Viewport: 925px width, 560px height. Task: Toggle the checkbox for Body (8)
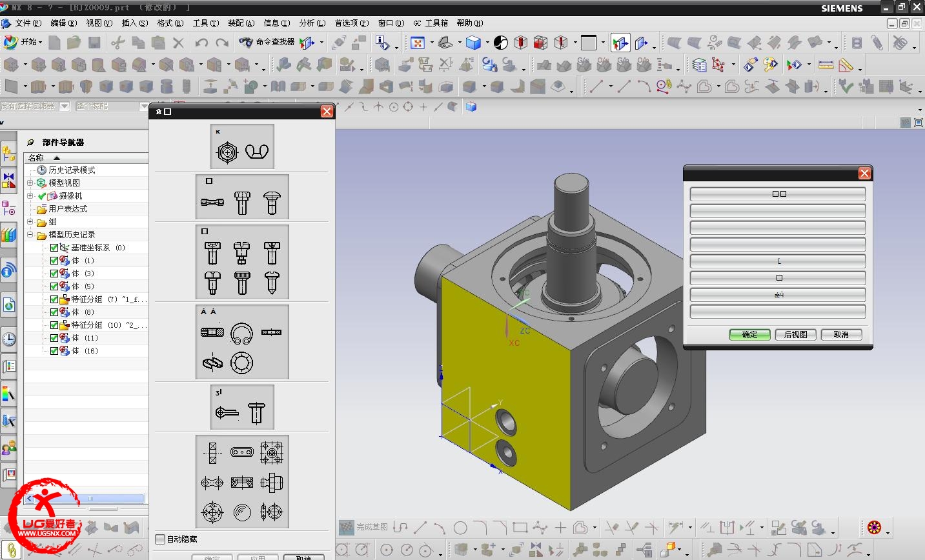click(54, 312)
